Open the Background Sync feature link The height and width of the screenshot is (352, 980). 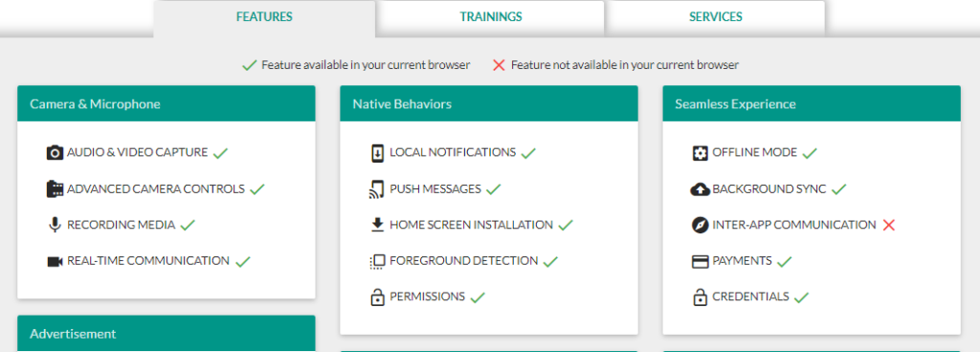(769, 188)
